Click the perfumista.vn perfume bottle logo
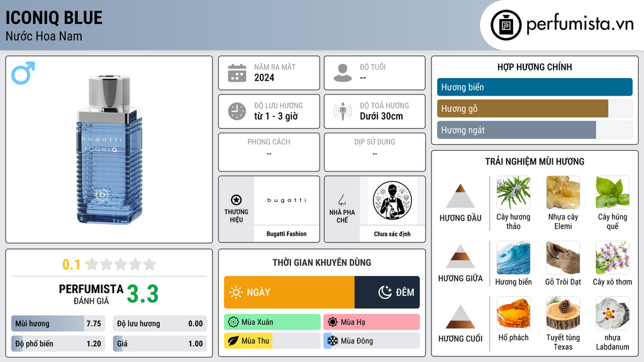 coord(506,25)
